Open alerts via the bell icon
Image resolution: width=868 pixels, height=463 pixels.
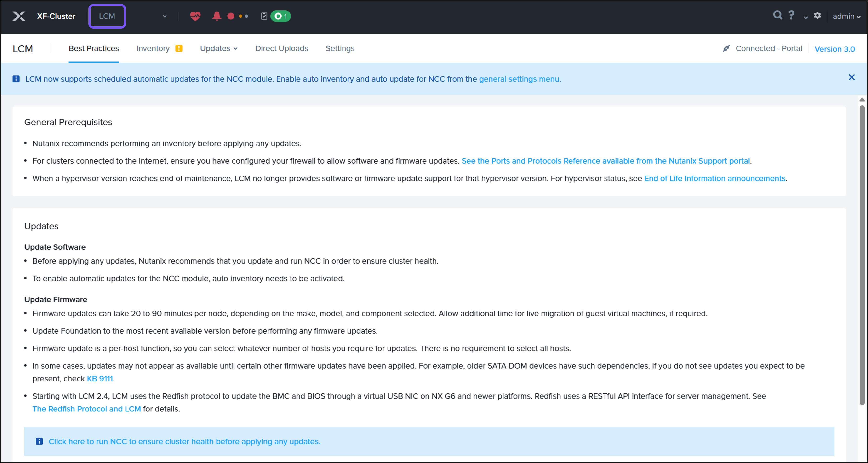pyautogui.click(x=217, y=16)
